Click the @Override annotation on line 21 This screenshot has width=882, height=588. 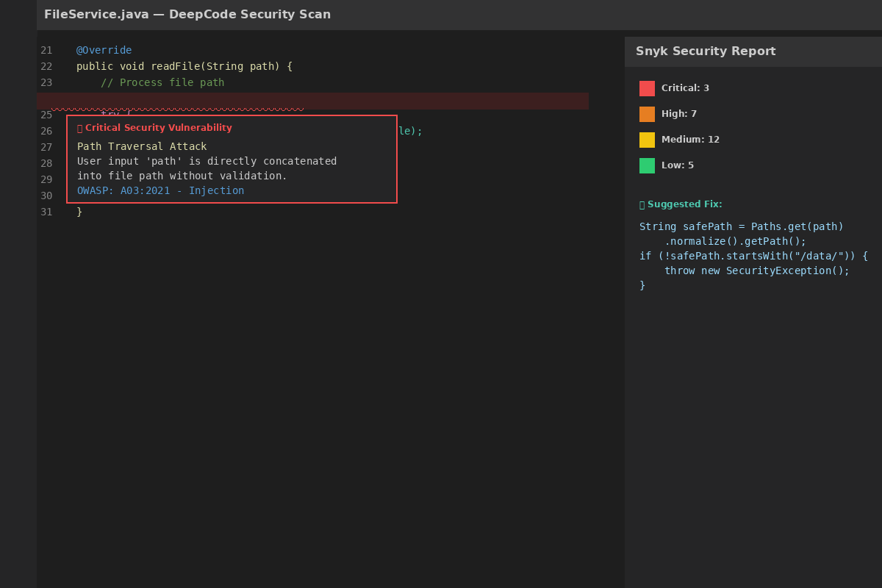point(104,50)
